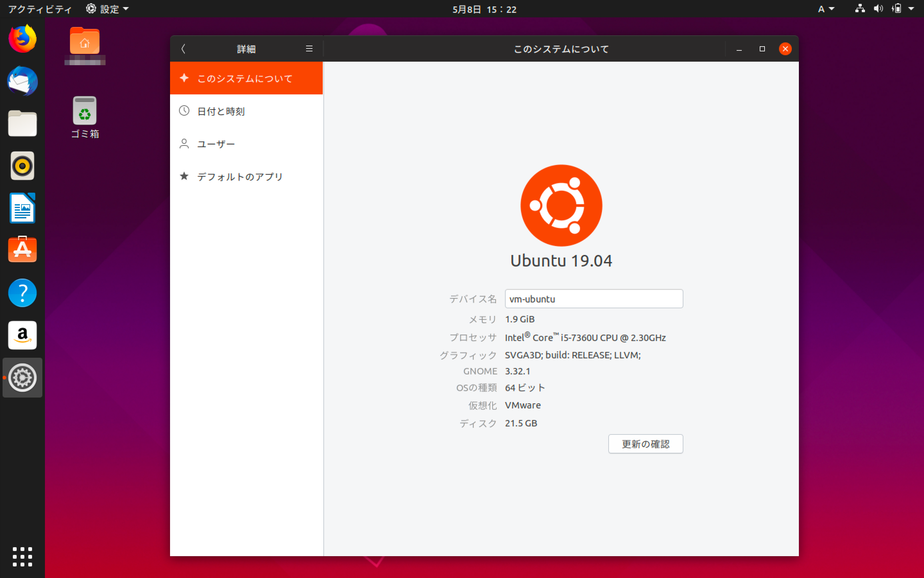The width and height of the screenshot is (924, 578).
Task: Maximize the settings window
Action: point(762,49)
